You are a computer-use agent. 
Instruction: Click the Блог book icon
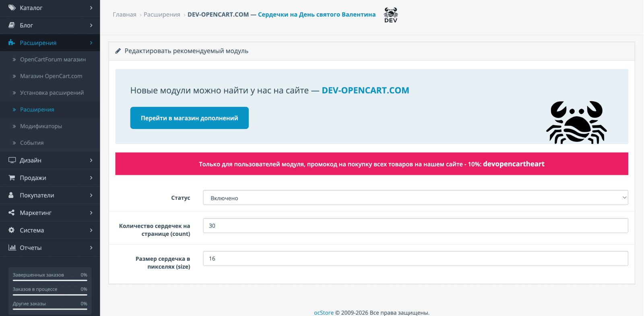point(12,25)
